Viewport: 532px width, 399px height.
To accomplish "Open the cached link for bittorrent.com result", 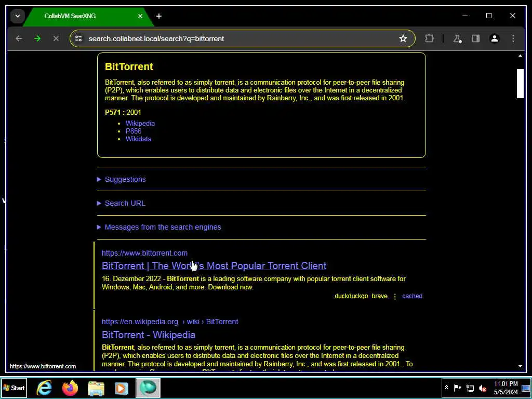I will (x=412, y=296).
